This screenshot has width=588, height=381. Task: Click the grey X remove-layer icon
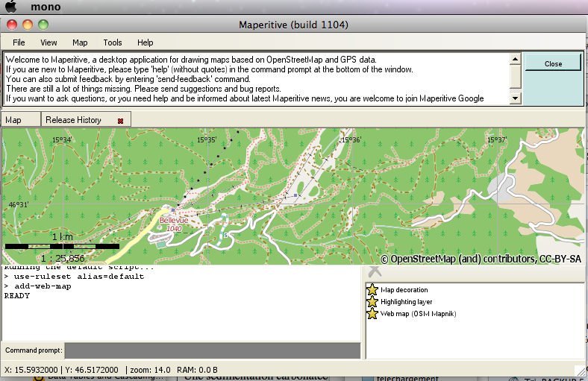click(375, 272)
